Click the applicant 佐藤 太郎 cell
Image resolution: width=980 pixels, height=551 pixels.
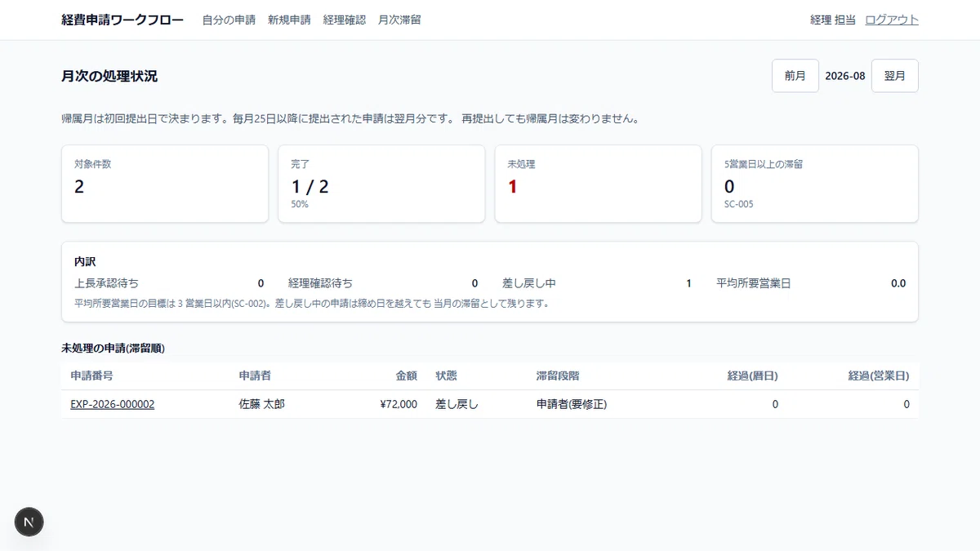pyautogui.click(x=262, y=404)
